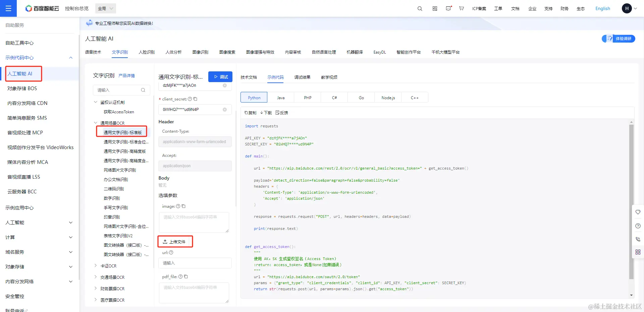Image resolution: width=644 pixels, height=312 pixels.
Task: Clear the API key field ending in a7jAOn
Action: (x=225, y=85)
